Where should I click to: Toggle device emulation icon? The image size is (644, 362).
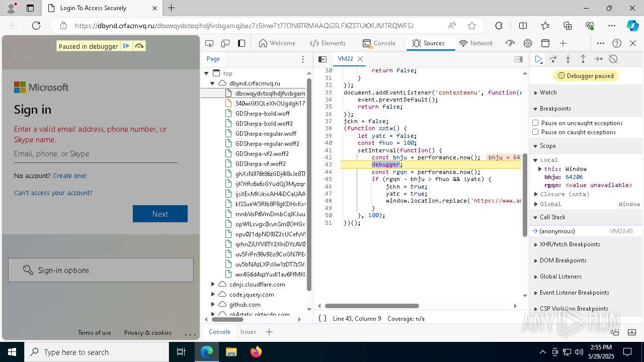(226, 43)
